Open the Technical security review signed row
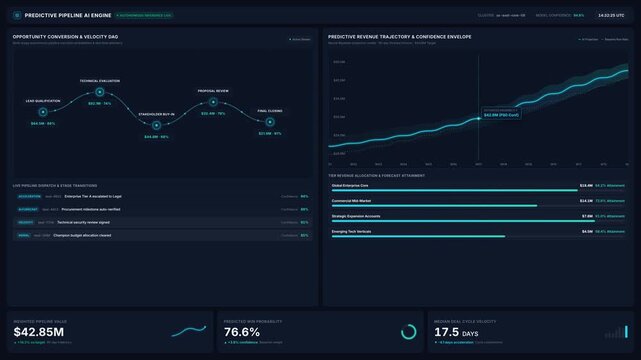Image resolution: width=641 pixels, height=360 pixels. pyautogui.click(x=162, y=223)
